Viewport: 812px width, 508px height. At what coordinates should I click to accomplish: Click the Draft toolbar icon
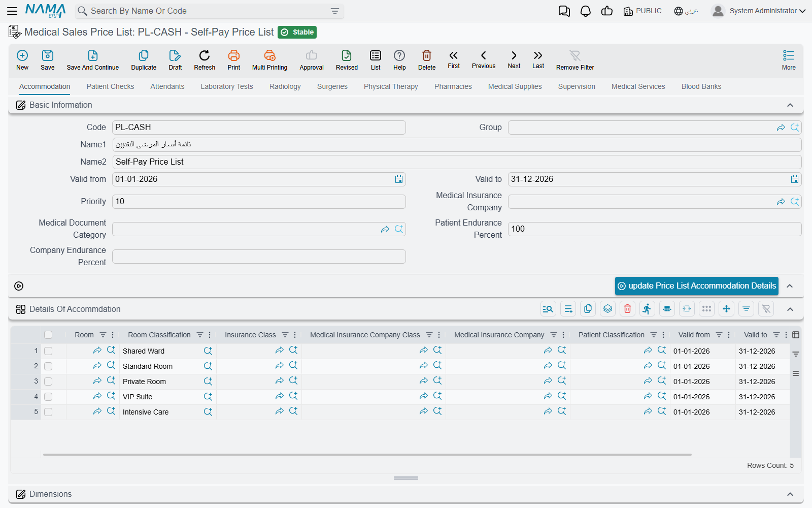(x=175, y=59)
